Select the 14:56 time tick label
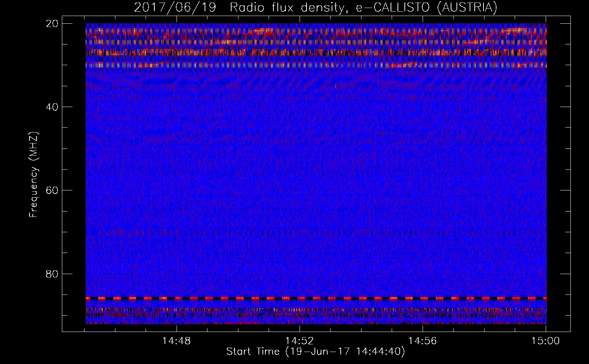 tap(423, 341)
